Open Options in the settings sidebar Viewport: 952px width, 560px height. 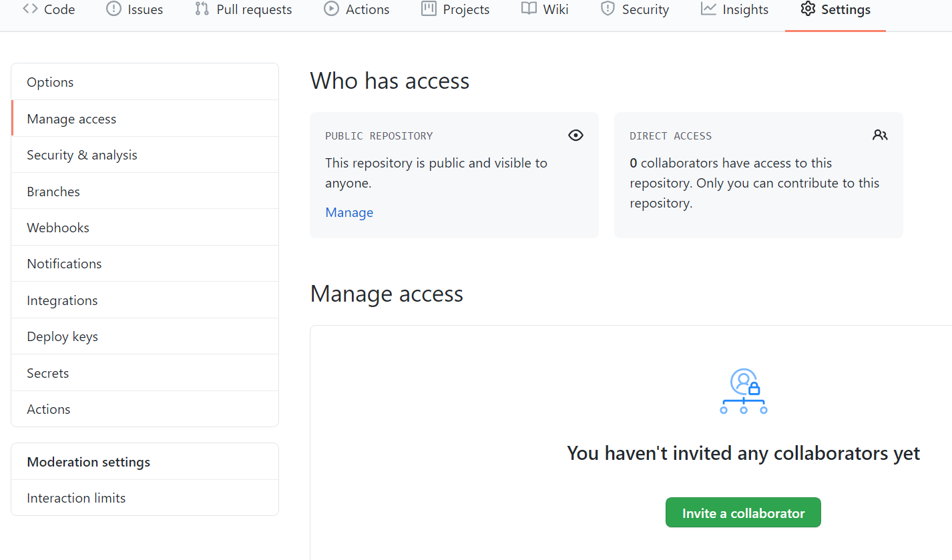point(145,82)
